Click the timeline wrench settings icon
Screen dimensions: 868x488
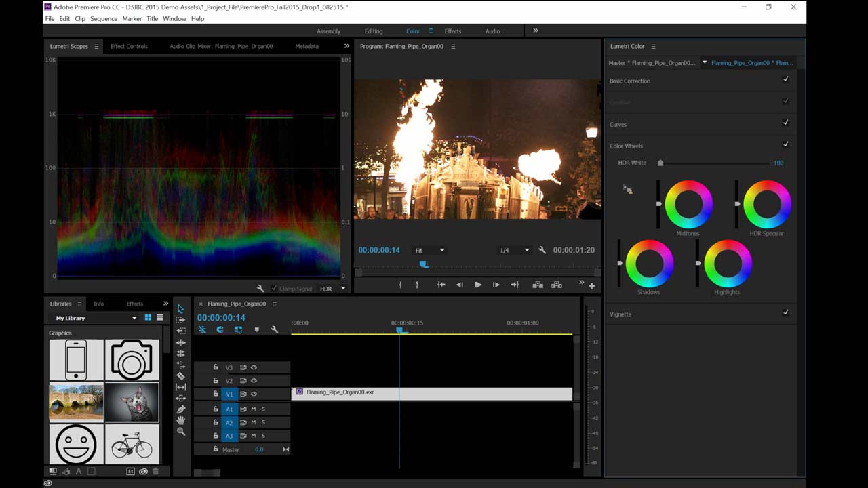274,330
